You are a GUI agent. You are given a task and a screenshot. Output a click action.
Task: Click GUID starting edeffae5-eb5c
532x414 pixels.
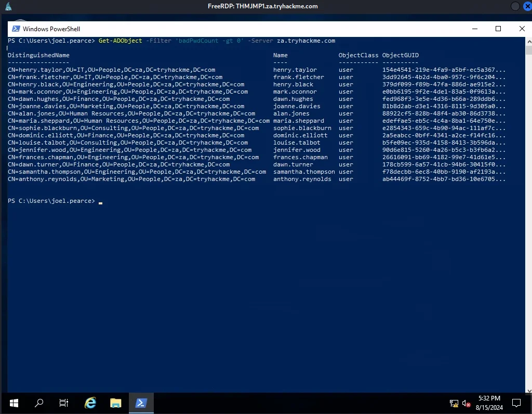444,121
